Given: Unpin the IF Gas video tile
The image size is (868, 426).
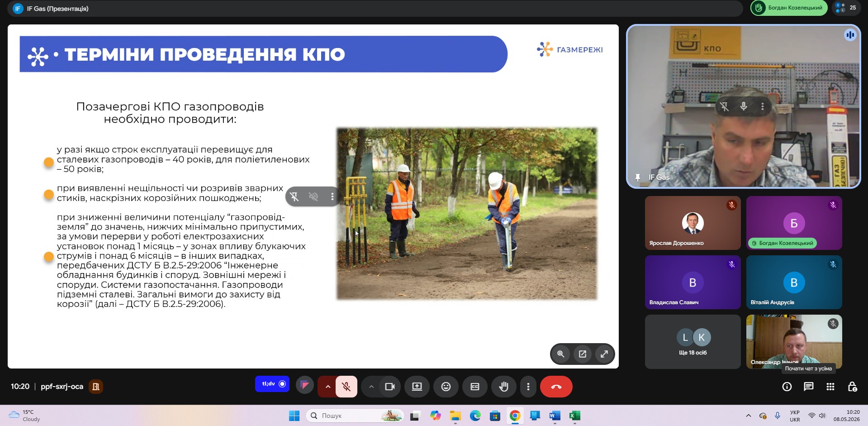Looking at the screenshot, I should point(724,106).
